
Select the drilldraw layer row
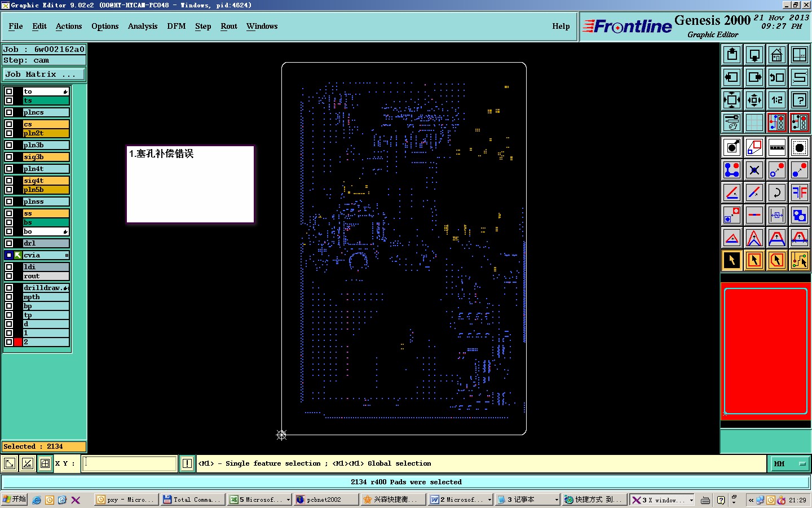(x=46, y=288)
